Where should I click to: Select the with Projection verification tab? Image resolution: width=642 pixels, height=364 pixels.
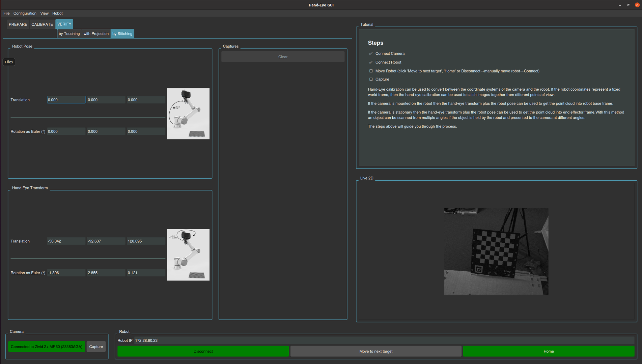click(96, 34)
